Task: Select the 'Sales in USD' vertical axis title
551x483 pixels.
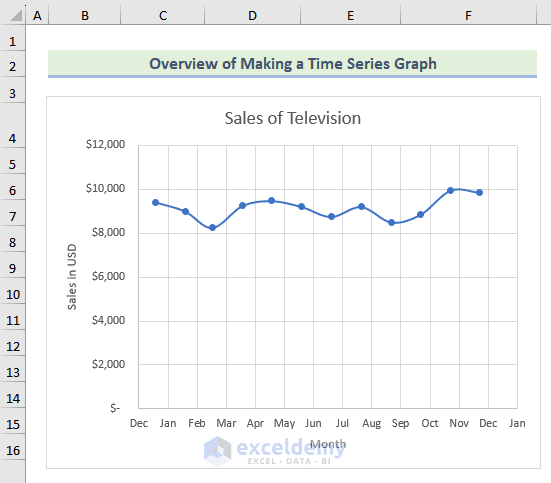Action: pos(72,277)
